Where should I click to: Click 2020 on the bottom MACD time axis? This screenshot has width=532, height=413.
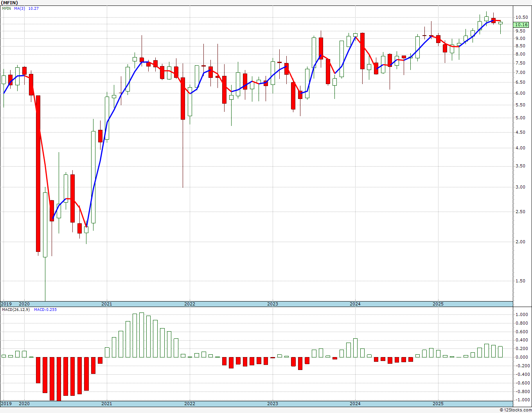point(24,404)
